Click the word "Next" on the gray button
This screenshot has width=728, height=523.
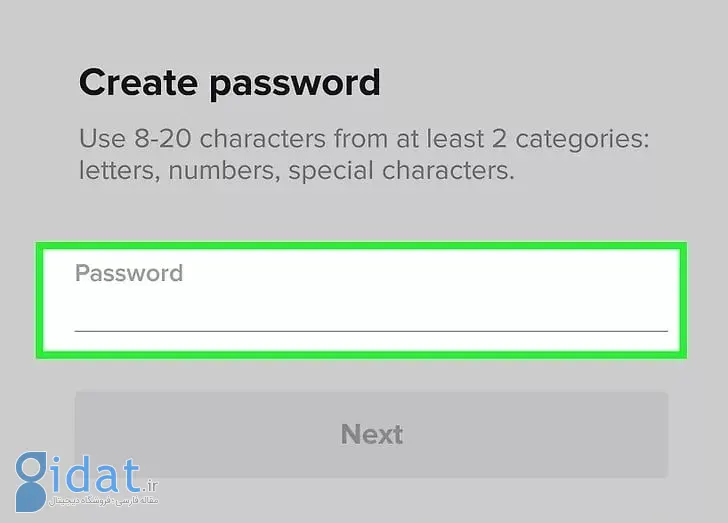[x=371, y=434]
